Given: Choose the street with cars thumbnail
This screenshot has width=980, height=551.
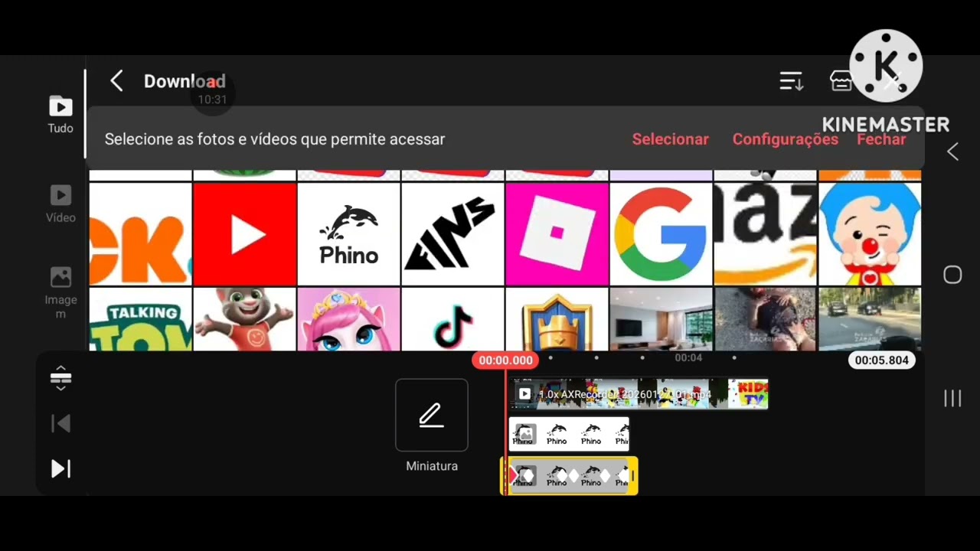Looking at the screenshot, I should (x=870, y=319).
